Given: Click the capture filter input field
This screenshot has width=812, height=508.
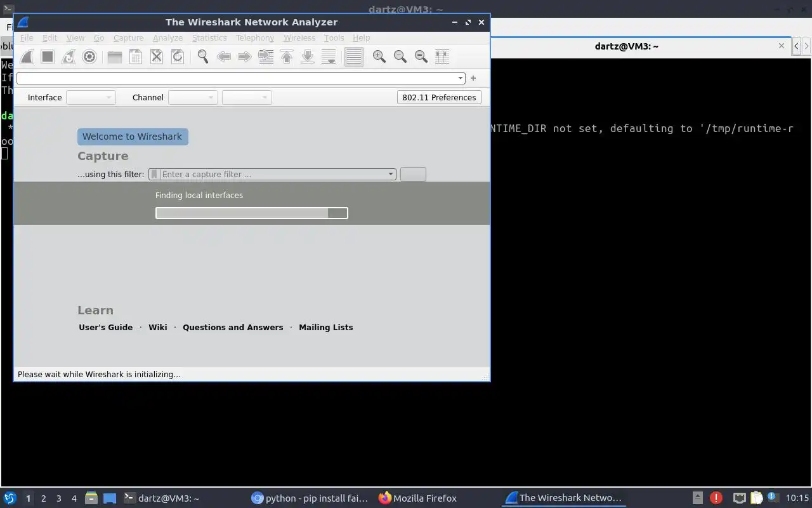Looking at the screenshot, I should click(x=273, y=174).
